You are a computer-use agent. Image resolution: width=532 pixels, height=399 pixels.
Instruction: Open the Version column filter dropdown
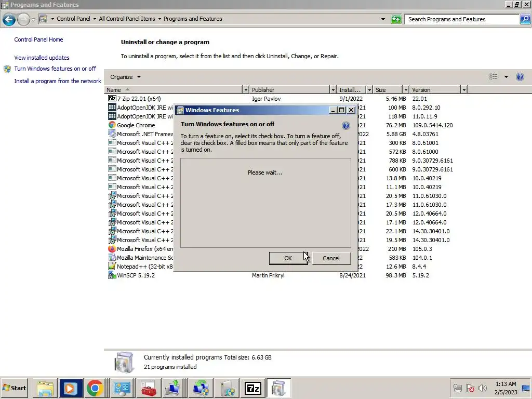[x=464, y=89]
